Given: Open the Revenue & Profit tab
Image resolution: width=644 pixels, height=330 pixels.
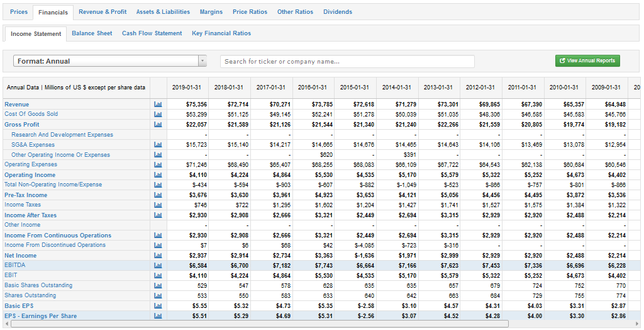Looking at the screenshot, I should (x=103, y=12).
